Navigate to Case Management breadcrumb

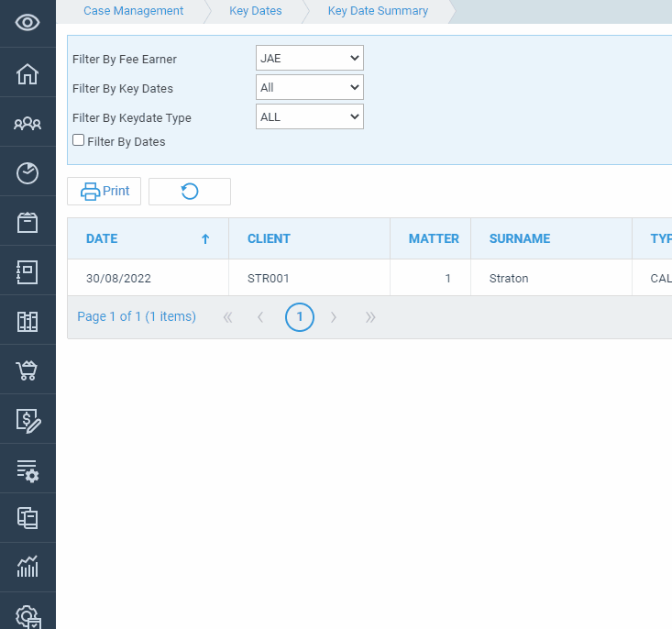pos(133,11)
